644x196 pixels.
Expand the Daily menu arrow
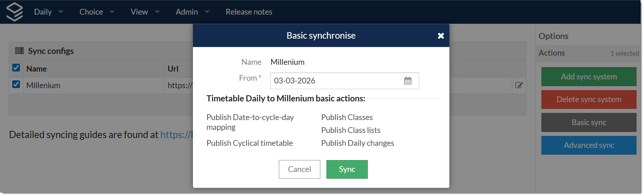click(61, 12)
